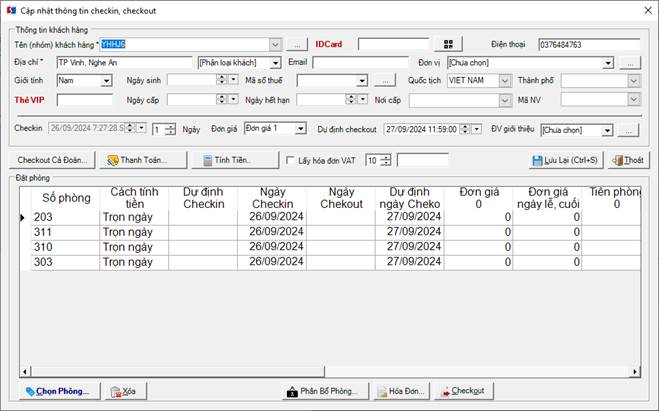Click the Thanh Toán payment button
This screenshot has width=659, height=411.
click(x=143, y=160)
